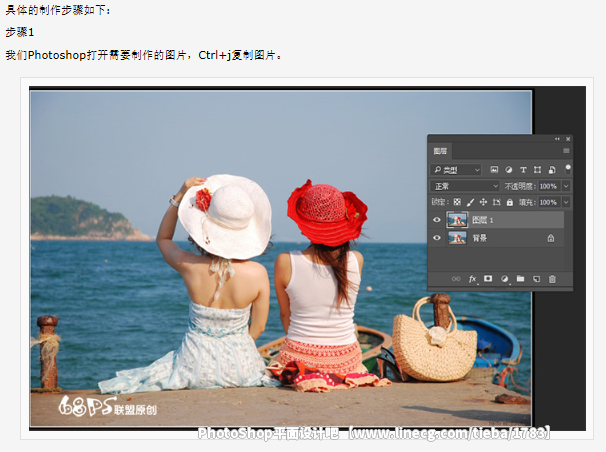Lock artboard nesting icon
Viewport: 606px width, 452px height.
(497, 202)
